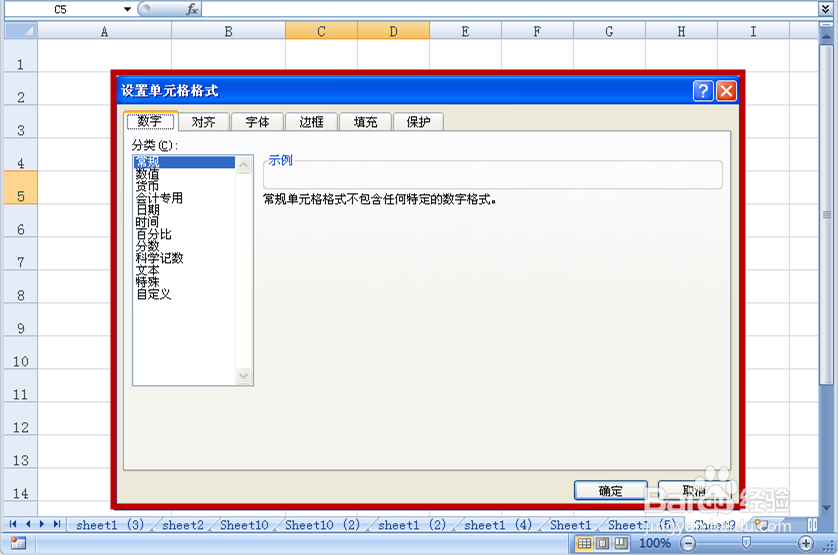This screenshot has height=555, width=838.
Task: Select 科学记数 in the category list
Action: pos(184,258)
